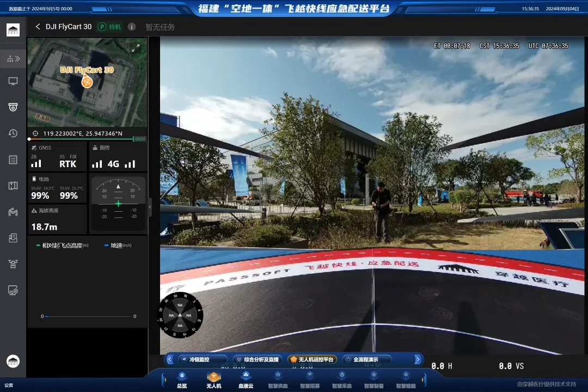Click the RTK positioning status text

(68, 164)
